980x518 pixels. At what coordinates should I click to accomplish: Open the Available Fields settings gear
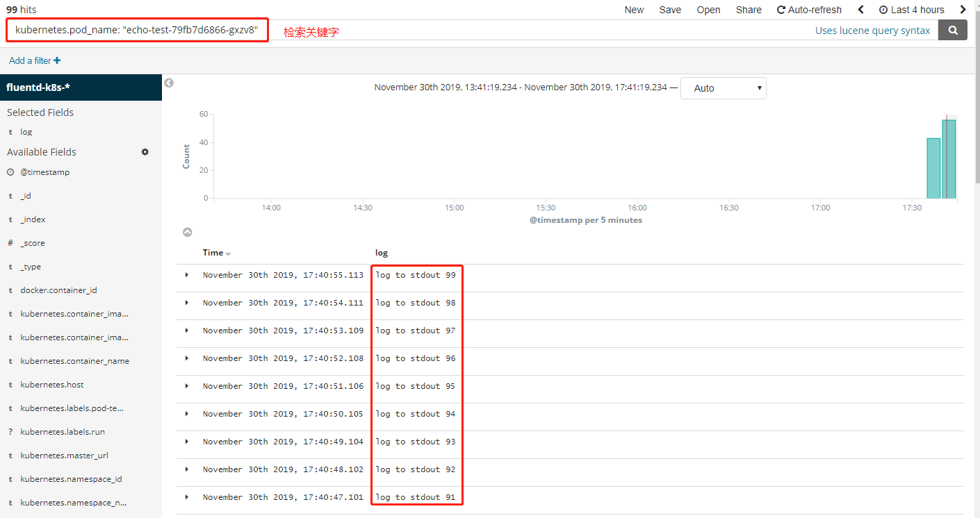pyautogui.click(x=145, y=151)
